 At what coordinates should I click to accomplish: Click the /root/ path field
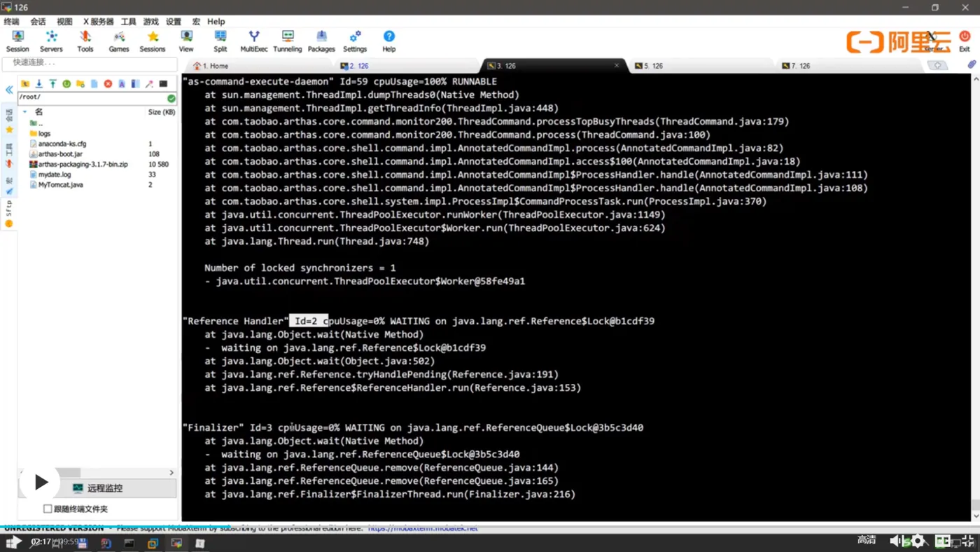(97, 97)
